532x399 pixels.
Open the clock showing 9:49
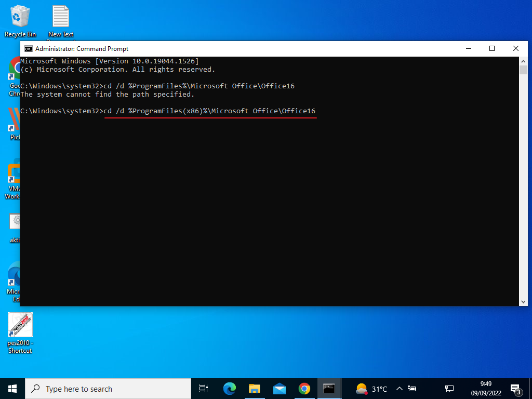[486, 389]
